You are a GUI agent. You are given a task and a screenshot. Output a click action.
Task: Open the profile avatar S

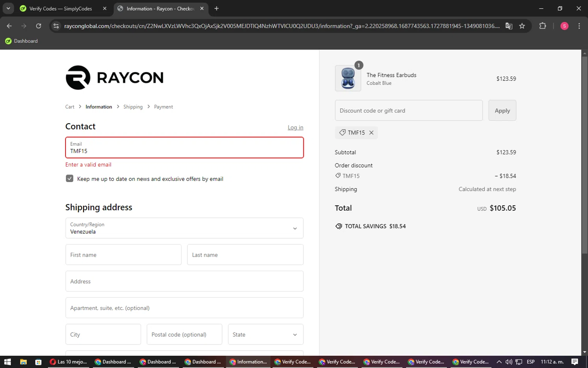(564, 26)
